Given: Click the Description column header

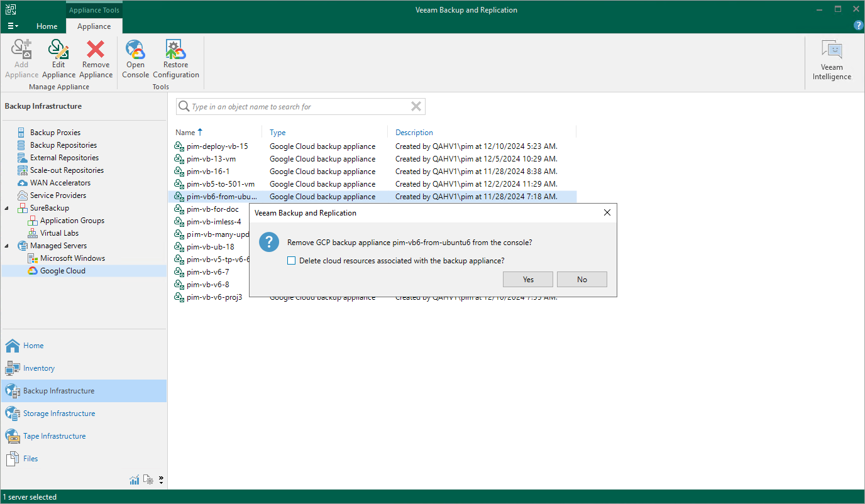Looking at the screenshot, I should point(414,133).
